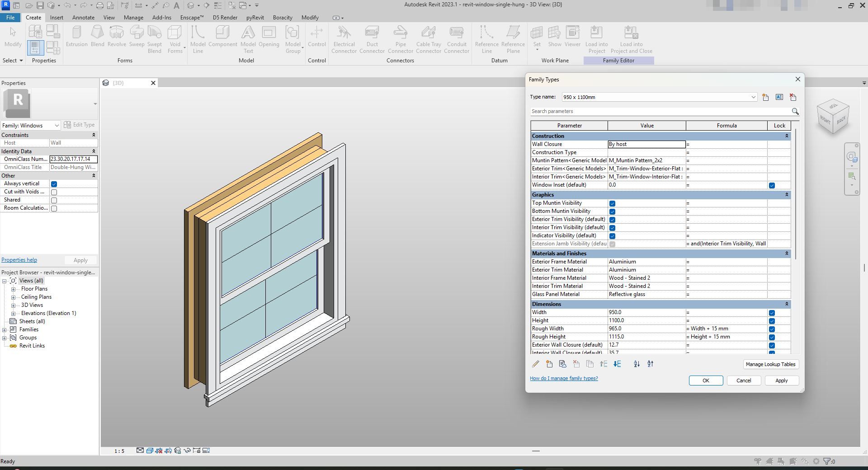Open the Family: Windows selector dropdown
The image size is (868, 470).
point(57,126)
